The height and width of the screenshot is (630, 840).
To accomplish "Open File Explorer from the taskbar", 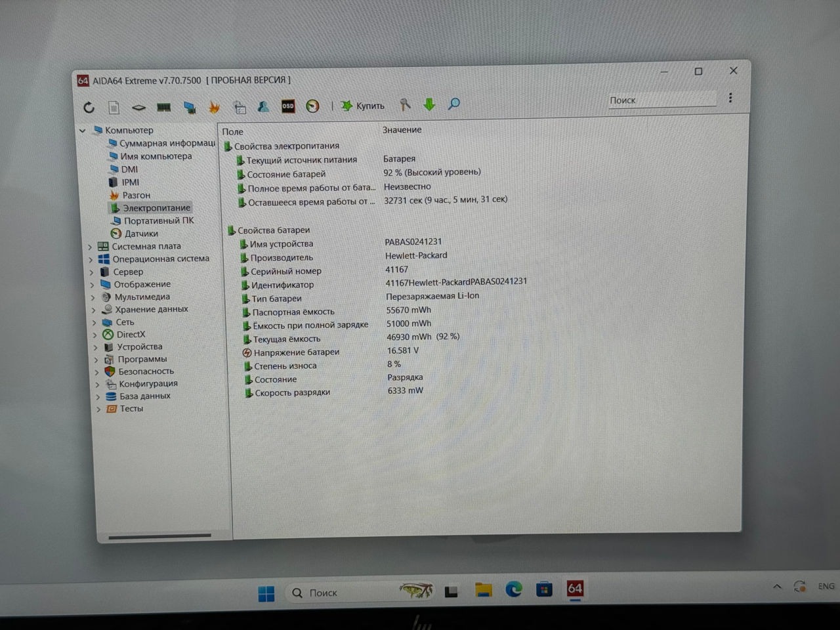I will (x=483, y=590).
